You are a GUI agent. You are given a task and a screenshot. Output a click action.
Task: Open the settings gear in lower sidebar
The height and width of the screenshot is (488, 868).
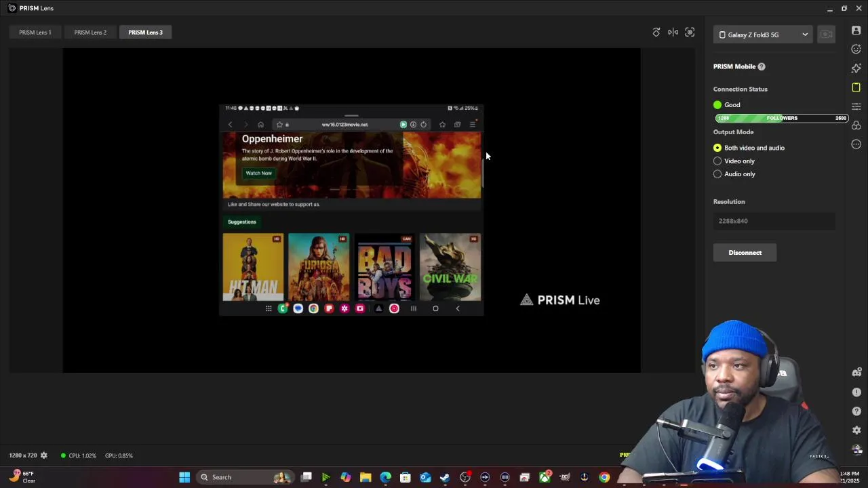pos(856,430)
